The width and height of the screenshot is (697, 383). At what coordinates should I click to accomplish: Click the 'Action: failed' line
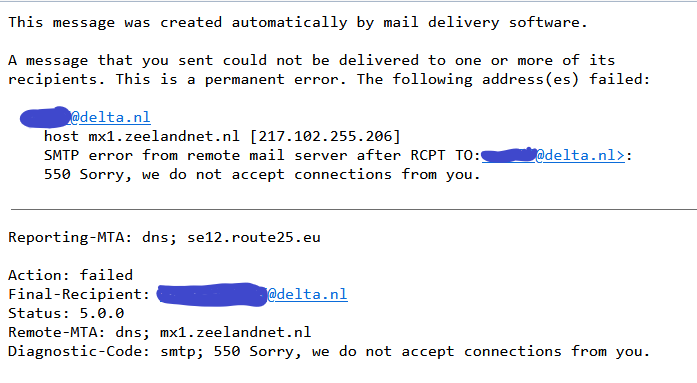pyautogui.click(x=70, y=275)
